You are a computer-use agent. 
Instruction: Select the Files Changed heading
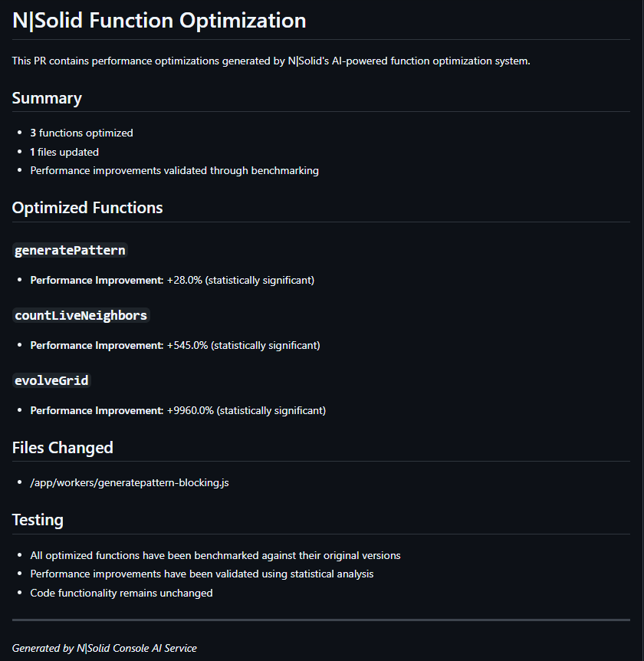[63, 448]
